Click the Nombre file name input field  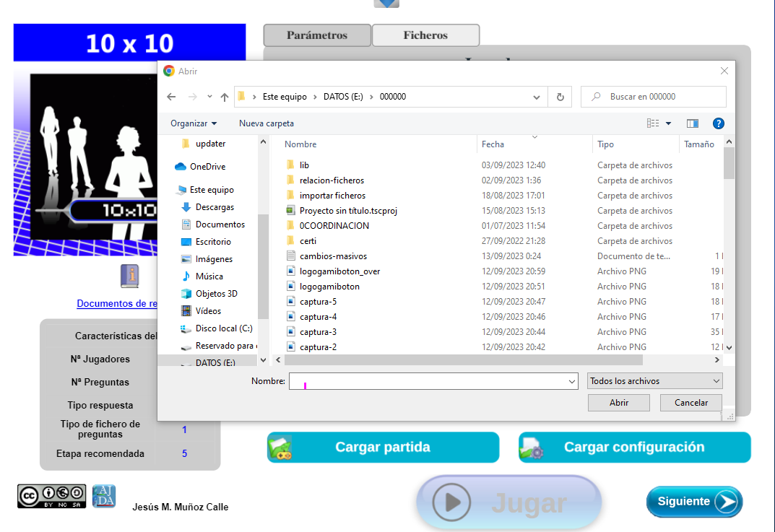coord(428,381)
